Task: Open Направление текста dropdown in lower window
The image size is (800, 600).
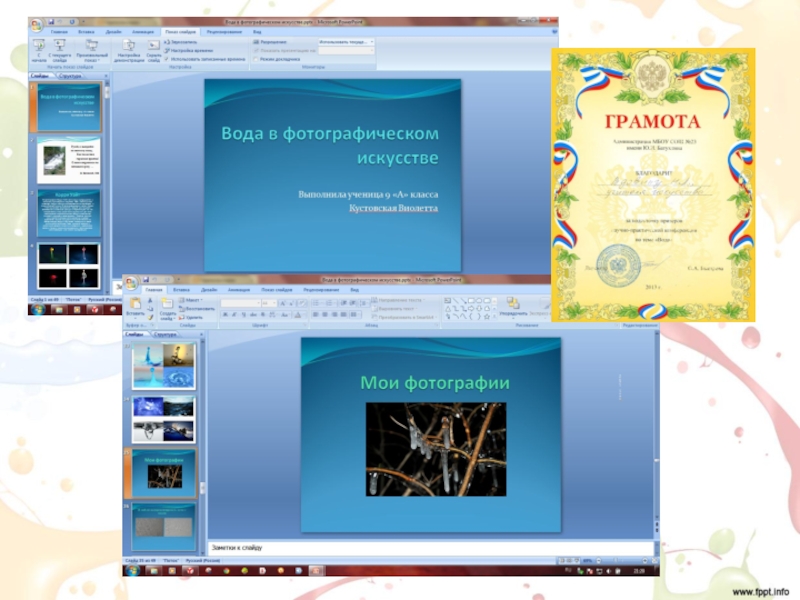Action: click(399, 300)
